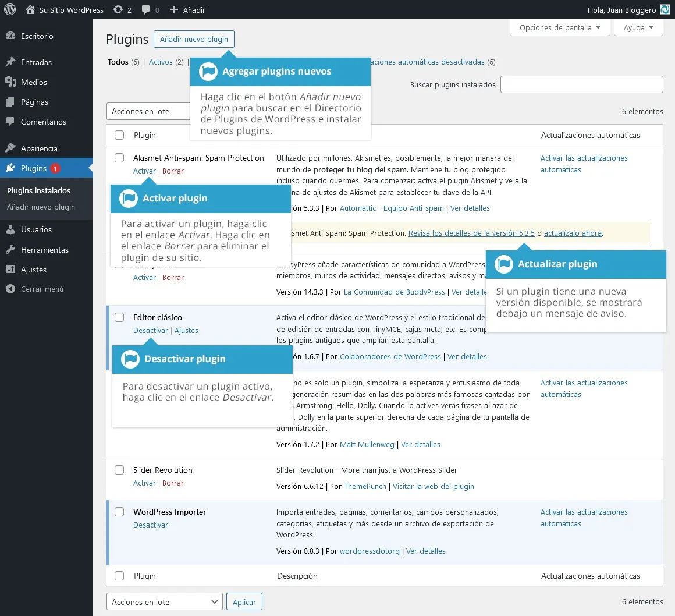Open the Plugins instalados submenu item
The image size is (675, 616).
(39, 190)
